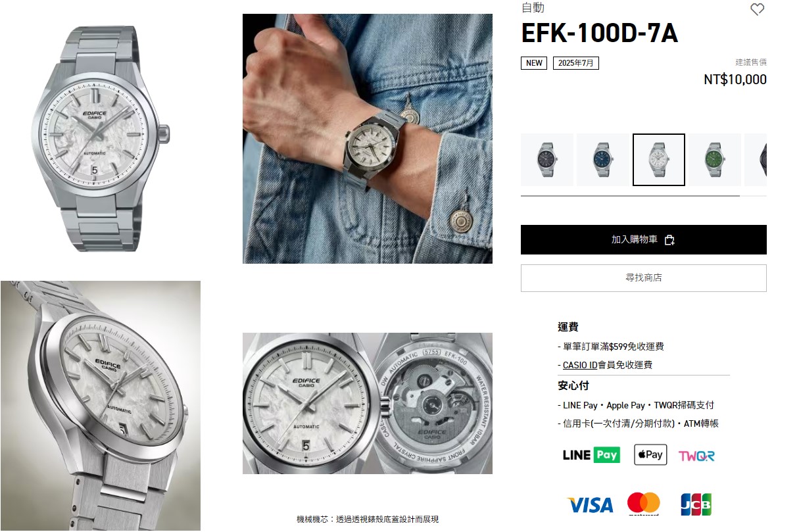
Task: Select the partially visible black variant
Action: coord(756,160)
